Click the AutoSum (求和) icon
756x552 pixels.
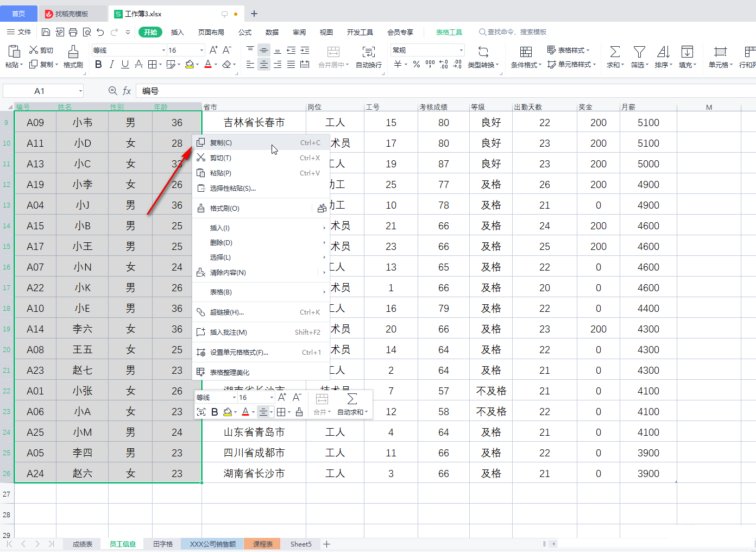point(614,54)
